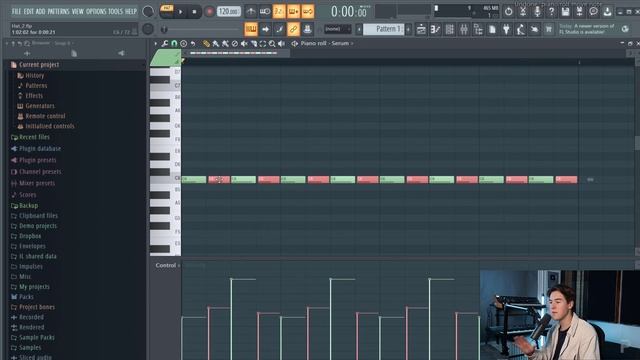640x360 pixels.
Task: Click the newer version of FL Studio notification
Action: [587, 29]
